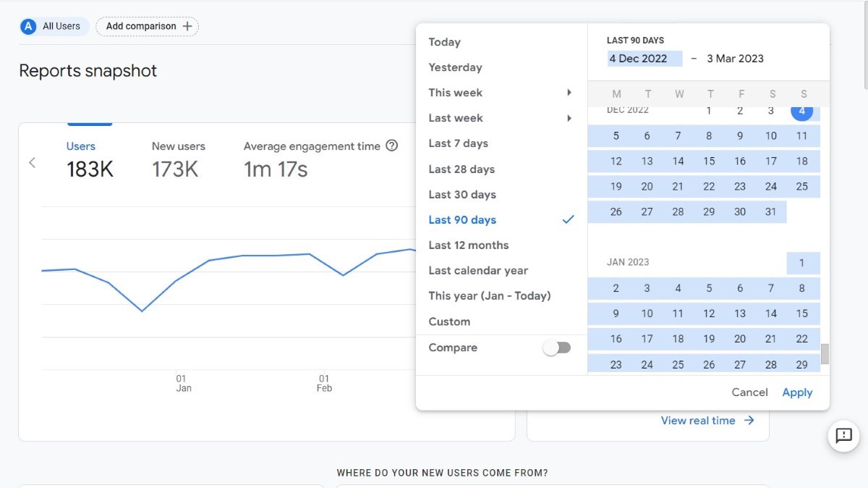Click the checkmark beside Last 90 days
The height and width of the screenshot is (488, 868).
(x=568, y=219)
